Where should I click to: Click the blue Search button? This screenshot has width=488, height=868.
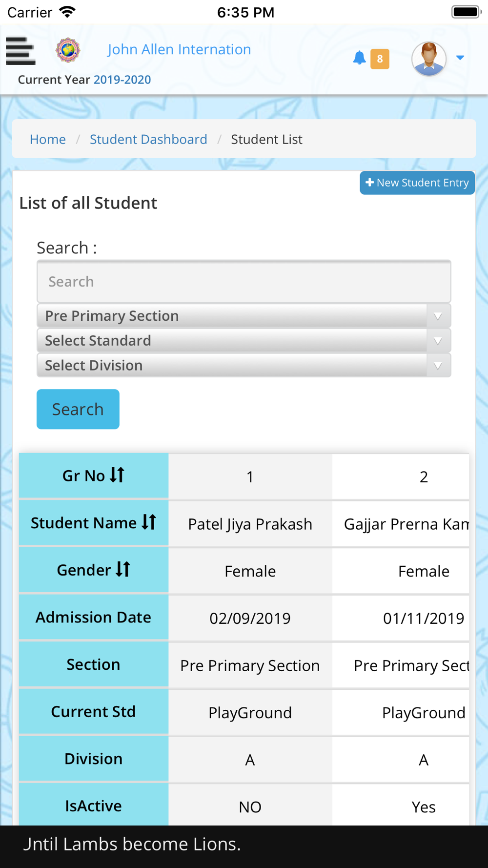coord(78,409)
